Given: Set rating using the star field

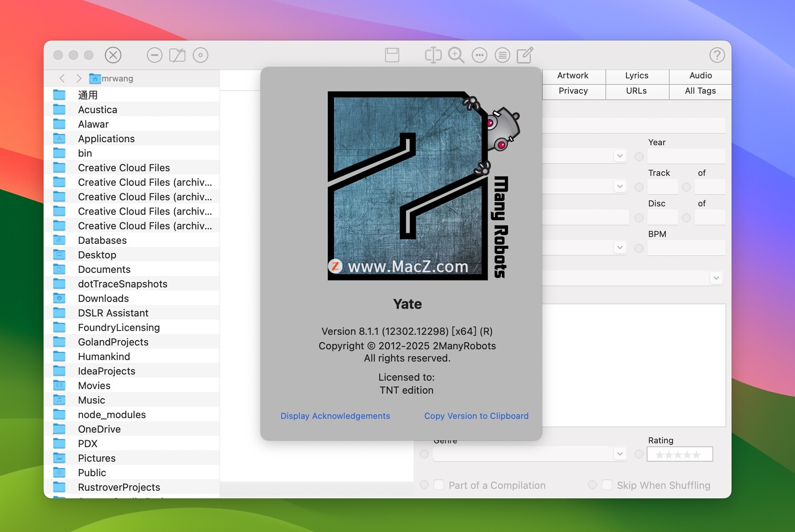Looking at the screenshot, I should point(679,454).
